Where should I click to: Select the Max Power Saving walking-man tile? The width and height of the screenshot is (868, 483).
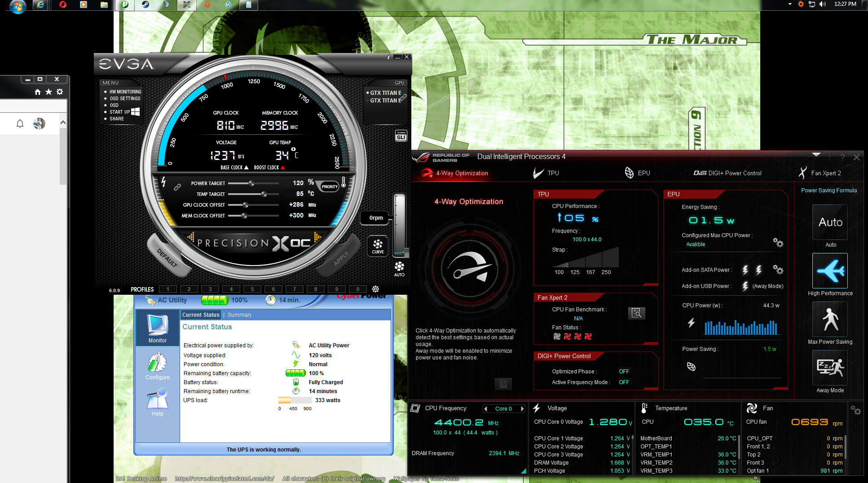pyautogui.click(x=830, y=319)
